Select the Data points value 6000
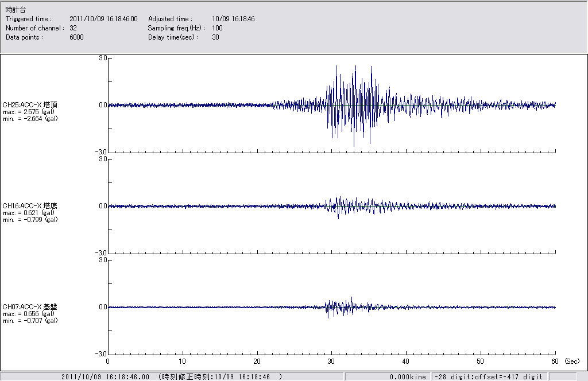 (76, 37)
